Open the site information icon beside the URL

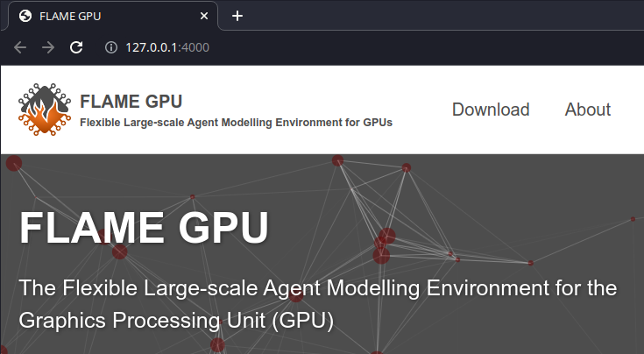click(x=111, y=47)
